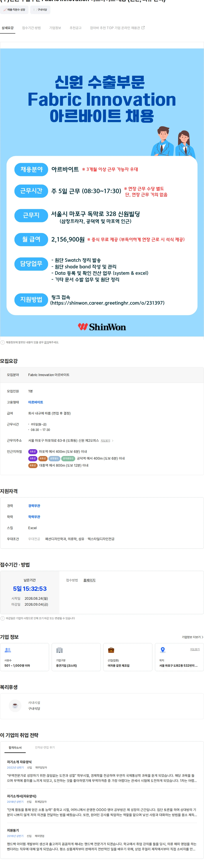Click the 구내식당 tag at top

(40, 10)
